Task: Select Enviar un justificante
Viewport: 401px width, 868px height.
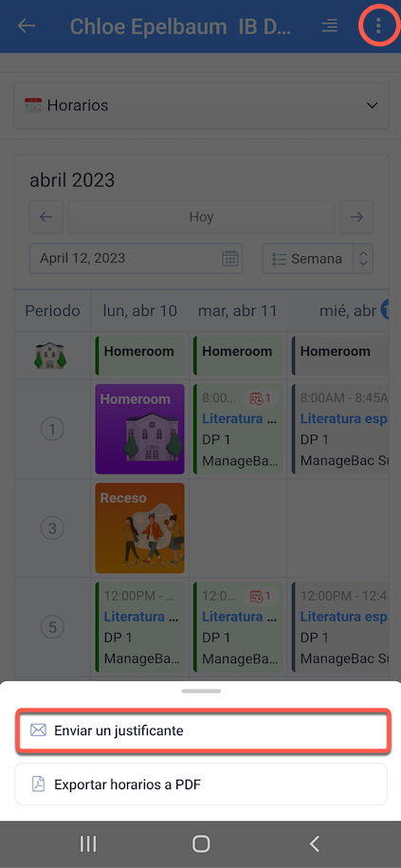Action: point(201,730)
